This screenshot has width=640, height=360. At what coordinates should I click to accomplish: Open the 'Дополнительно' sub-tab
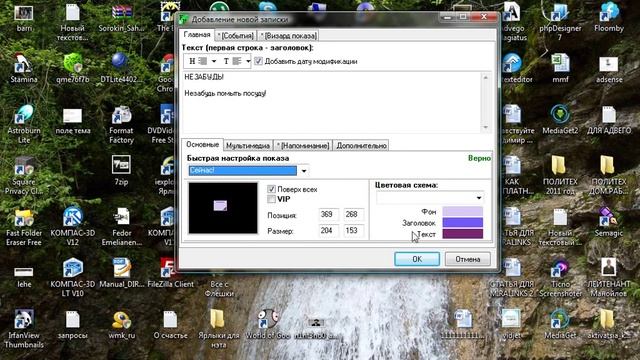coord(361,146)
